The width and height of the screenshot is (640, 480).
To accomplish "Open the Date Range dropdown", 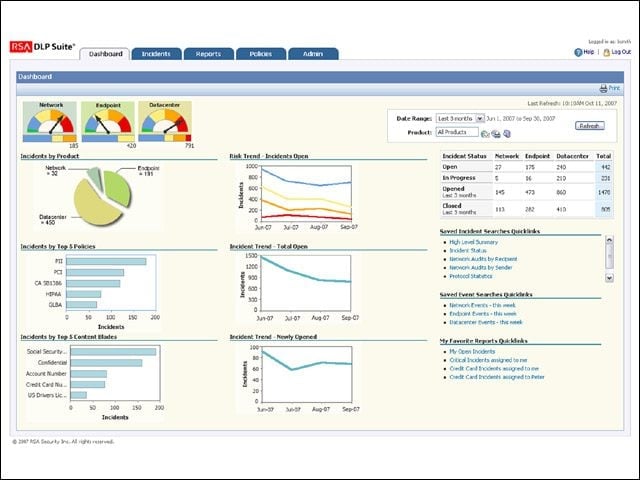I will 480,118.
